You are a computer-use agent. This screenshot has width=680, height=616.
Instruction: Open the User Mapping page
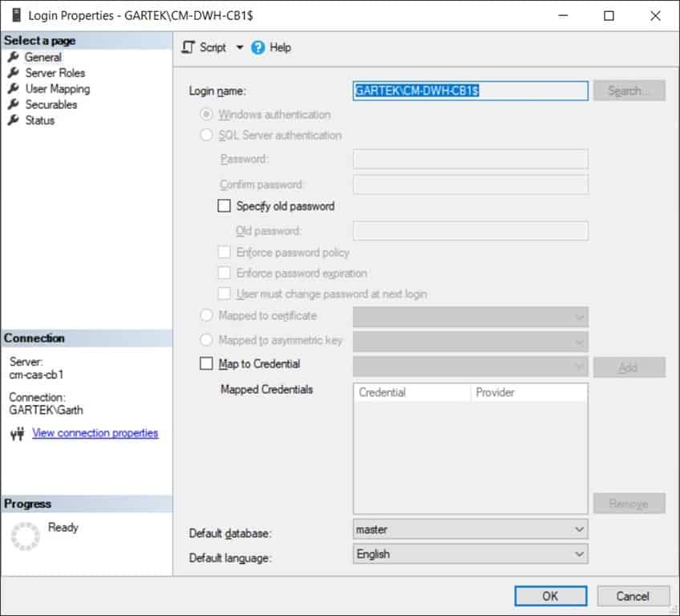(x=59, y=88)
